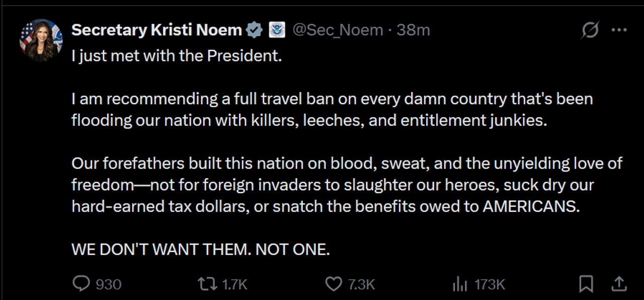644x300 pixels.
Task: Click the @Sec_Noem handle
Action: [x=337, y=30]
